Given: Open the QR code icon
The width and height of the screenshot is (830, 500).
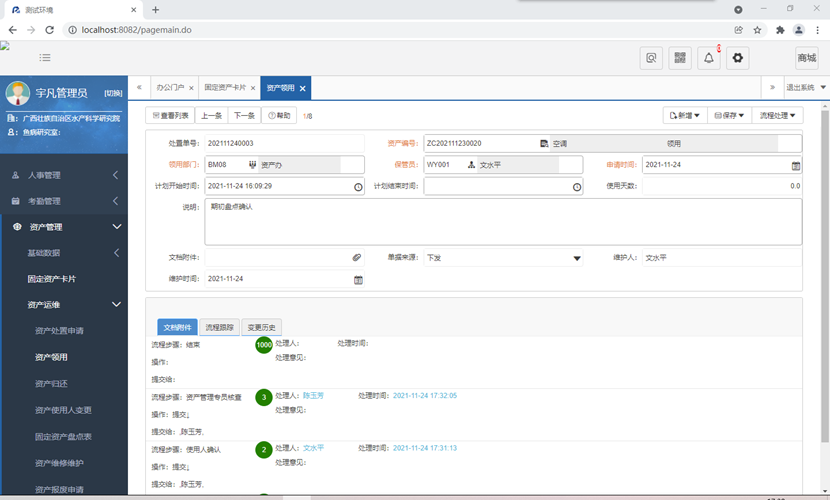Looking at the screenshot, I should tap(680, 58).
